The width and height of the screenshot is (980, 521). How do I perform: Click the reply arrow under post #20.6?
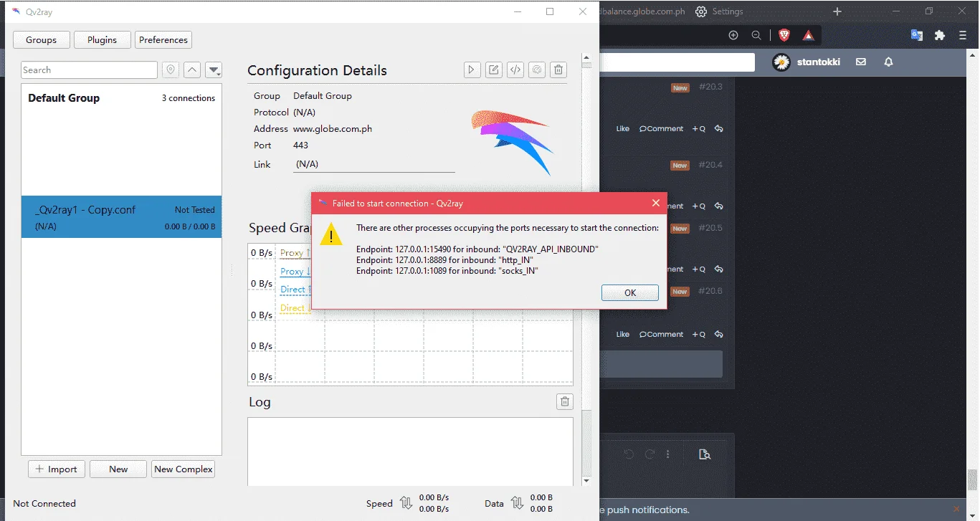pyautogui.click(x=718, y=335)
